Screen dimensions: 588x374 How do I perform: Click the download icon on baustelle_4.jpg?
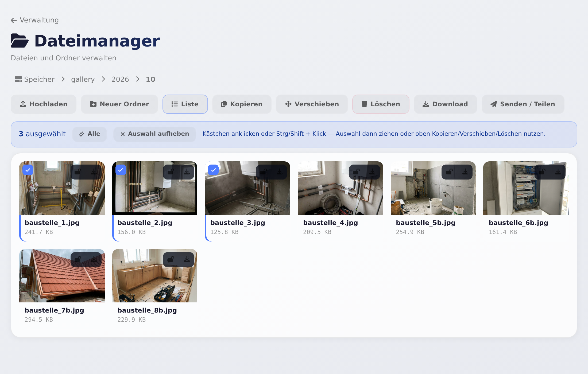[372, 172]
